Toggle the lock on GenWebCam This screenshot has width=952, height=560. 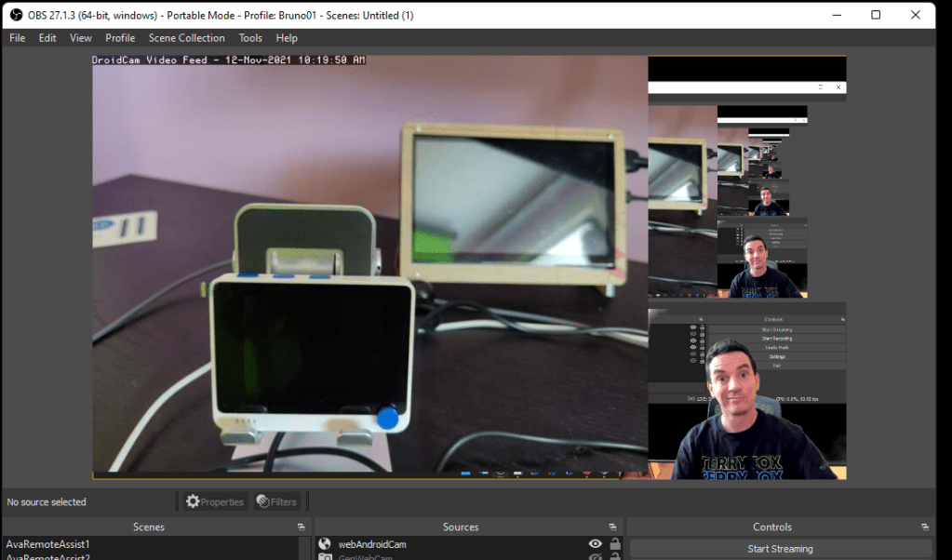pyautogui.click(x=615, y=557)
